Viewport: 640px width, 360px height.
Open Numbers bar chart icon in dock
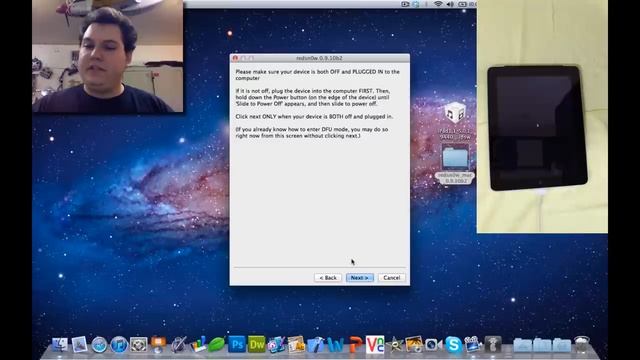198,345
